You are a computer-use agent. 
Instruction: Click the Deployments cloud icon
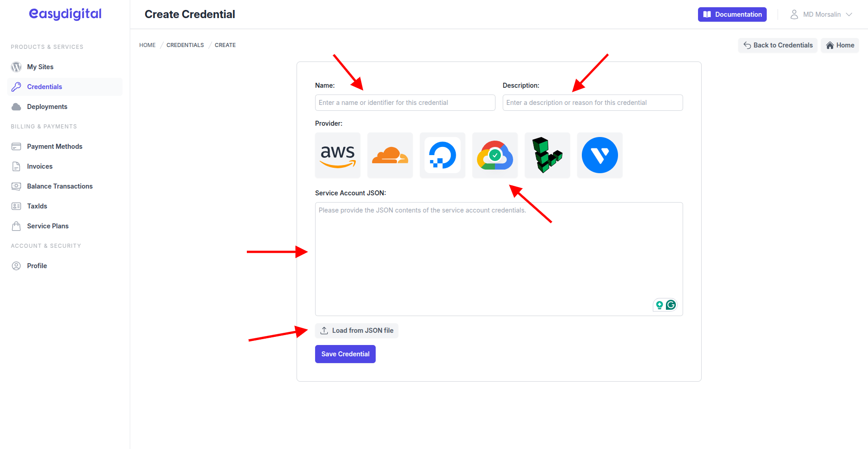coord(16,106)
